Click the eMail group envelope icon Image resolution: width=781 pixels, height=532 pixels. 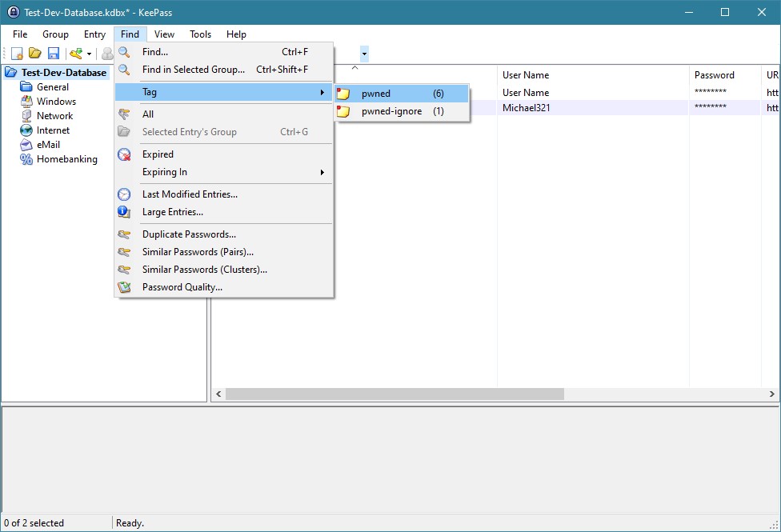pos(26,145)
